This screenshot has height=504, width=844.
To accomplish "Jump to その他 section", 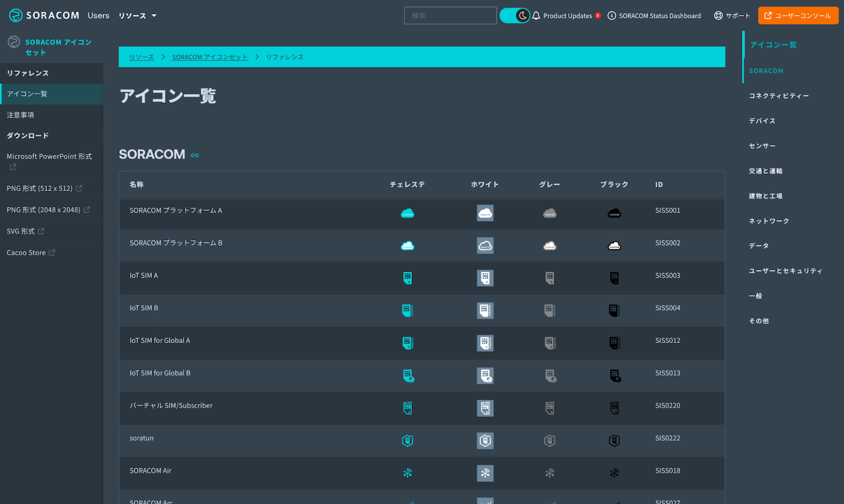I will coord(758,321).
